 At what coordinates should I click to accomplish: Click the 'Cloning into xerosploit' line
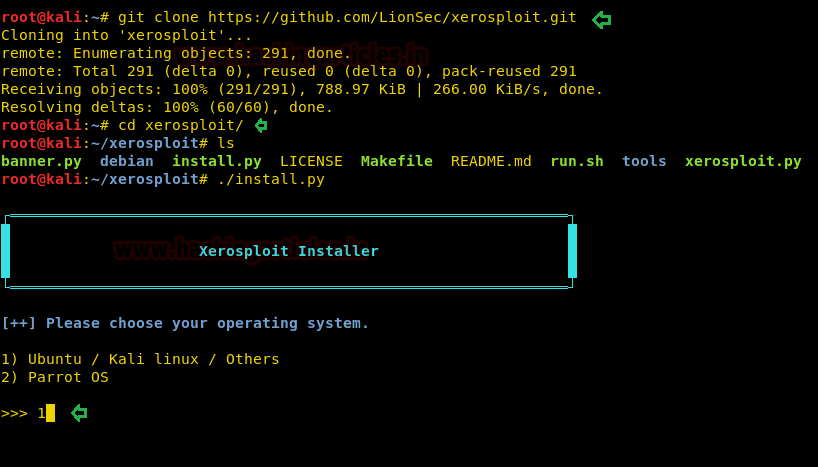click(x=126, y=35)
